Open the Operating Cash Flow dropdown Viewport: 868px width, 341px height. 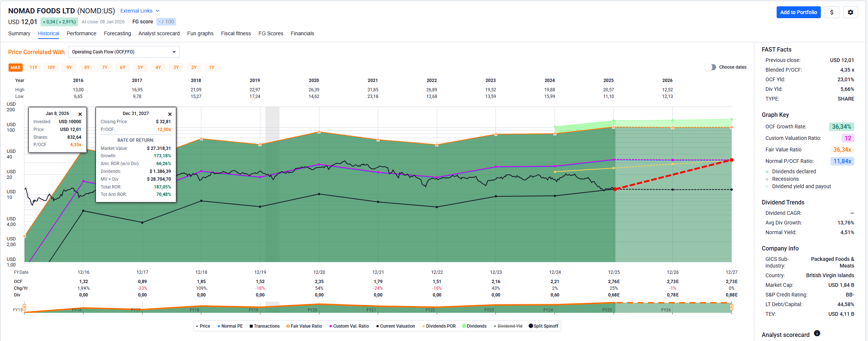[124, 52]
